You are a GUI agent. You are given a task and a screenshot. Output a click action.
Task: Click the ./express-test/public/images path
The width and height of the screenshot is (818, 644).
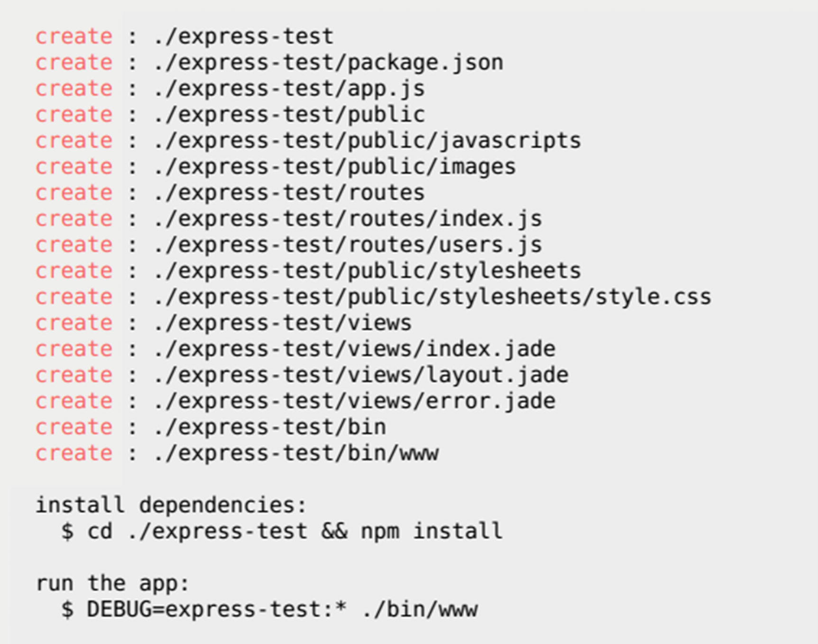point(335,167)
